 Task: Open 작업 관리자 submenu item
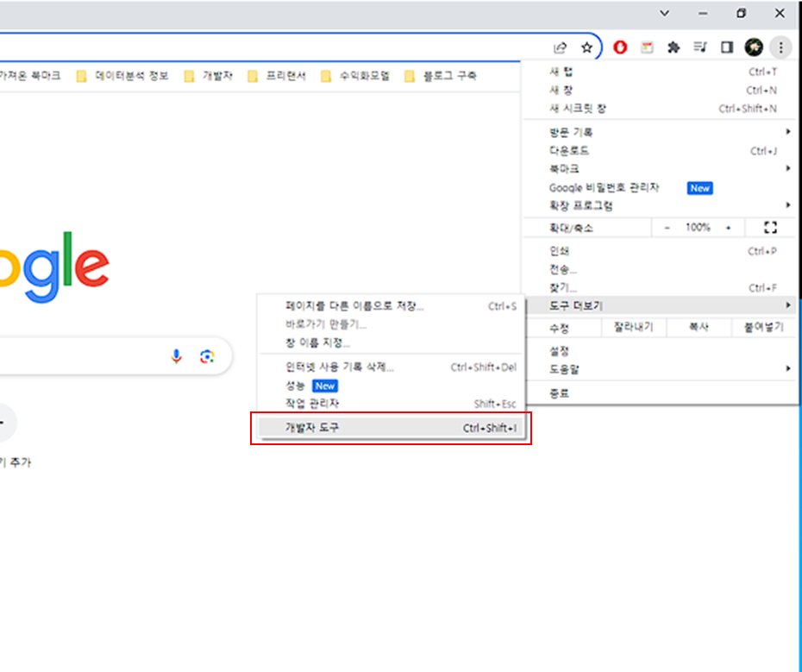[x=392, y=404]
